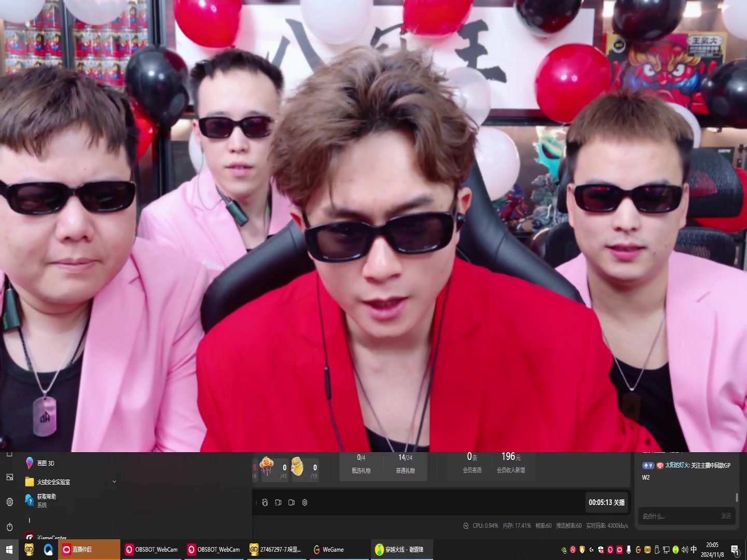Open the yellow owl mascot app in the taskbar
Image resolution: width=747 pixels, height=560 pixels.
pyautogui.click(x=29, y=550)
